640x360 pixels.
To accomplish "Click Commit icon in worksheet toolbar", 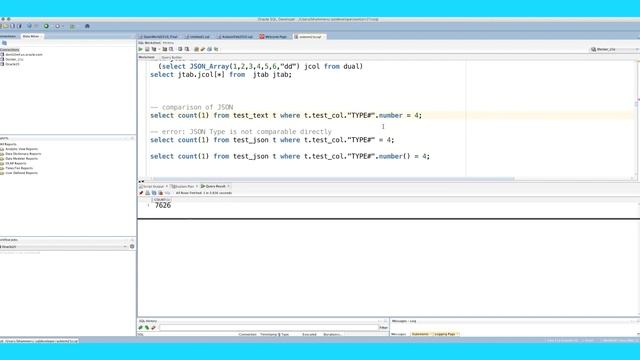I will [x=180, y=49].
